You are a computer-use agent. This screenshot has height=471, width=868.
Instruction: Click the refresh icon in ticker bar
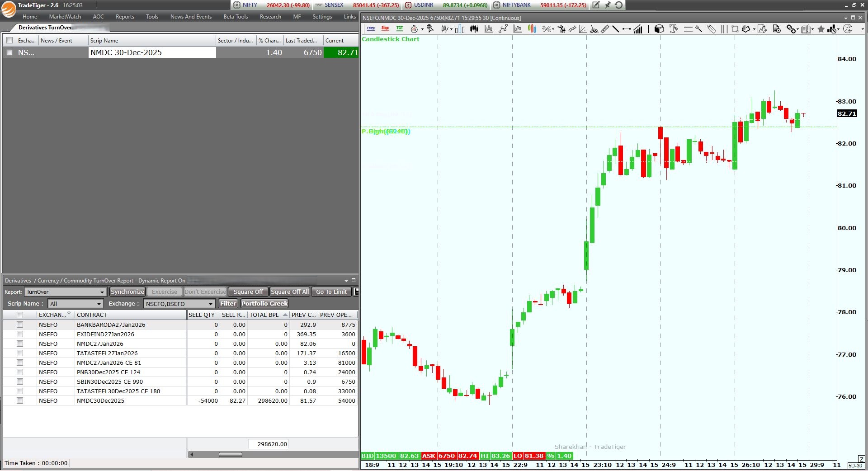point(619,5)
